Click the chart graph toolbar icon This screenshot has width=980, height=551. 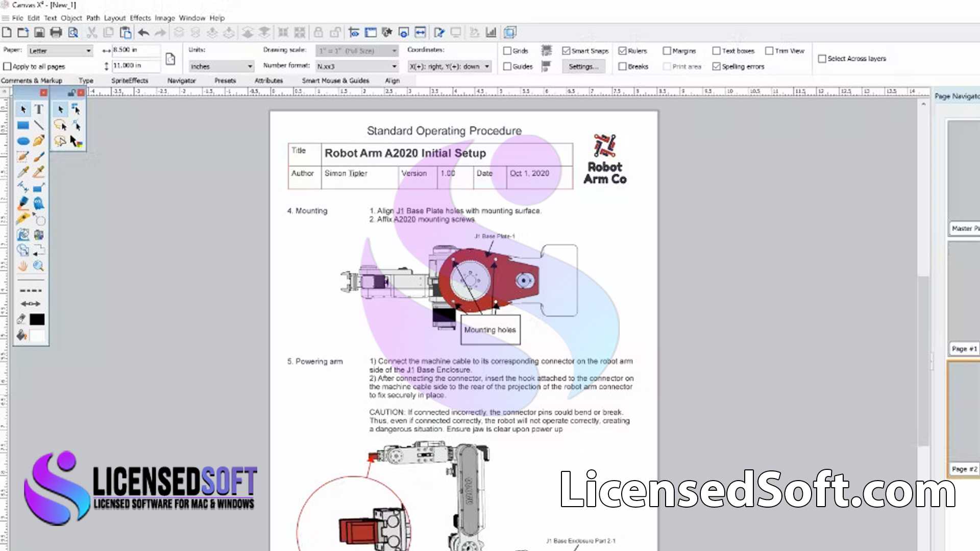[491, 33]
